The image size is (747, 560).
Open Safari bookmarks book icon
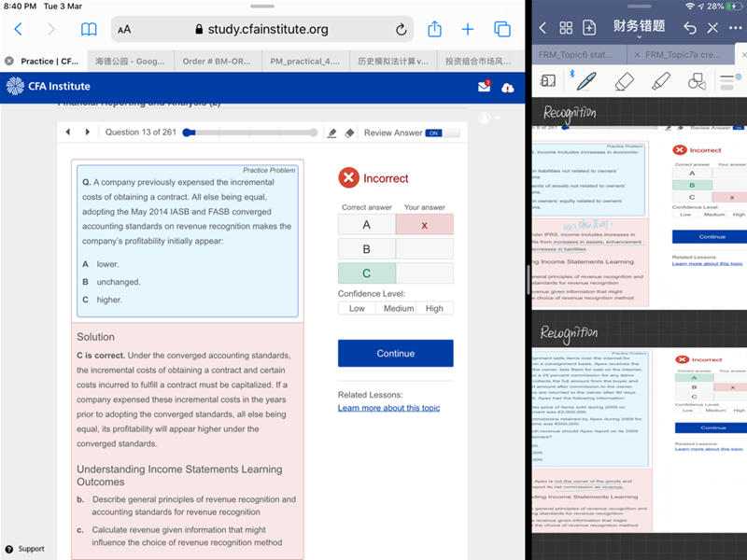[x=89, y=30]
